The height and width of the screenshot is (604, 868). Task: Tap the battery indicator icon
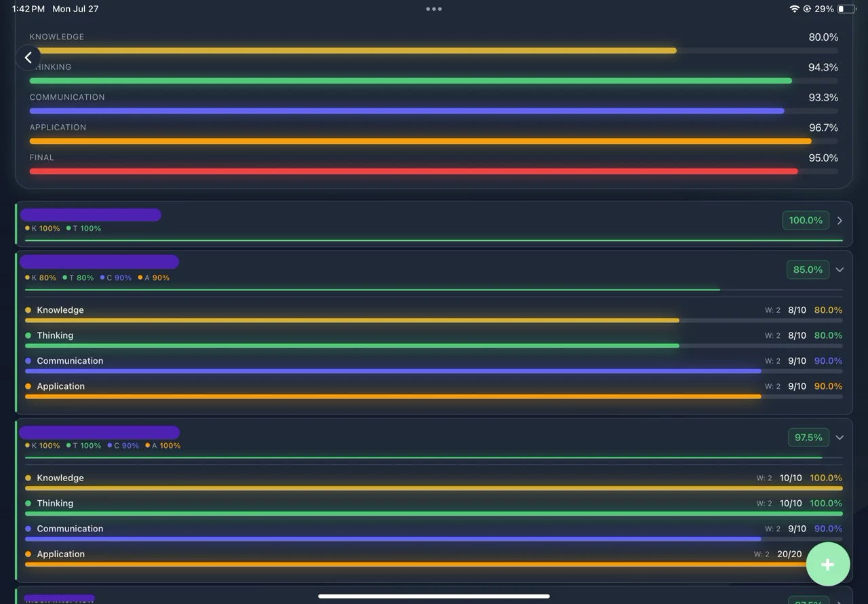click(847, 9)
